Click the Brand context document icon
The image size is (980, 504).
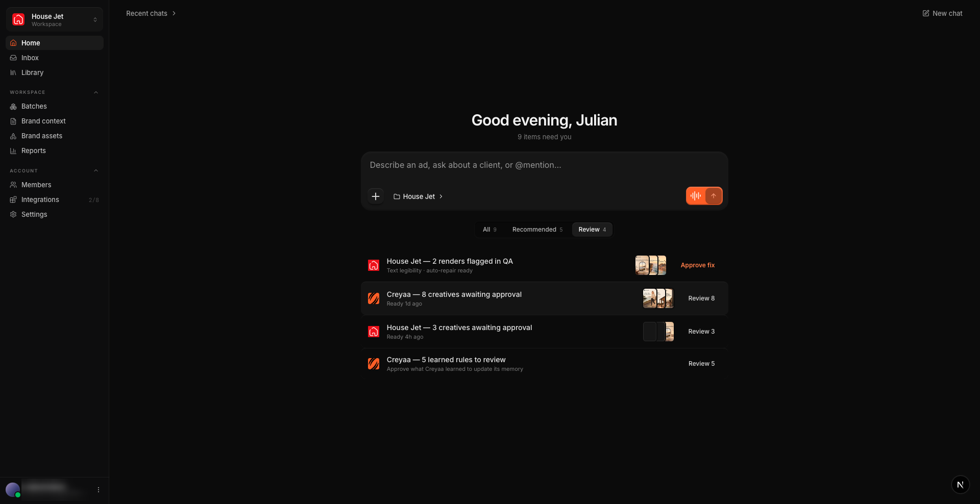tap(13, 121)
